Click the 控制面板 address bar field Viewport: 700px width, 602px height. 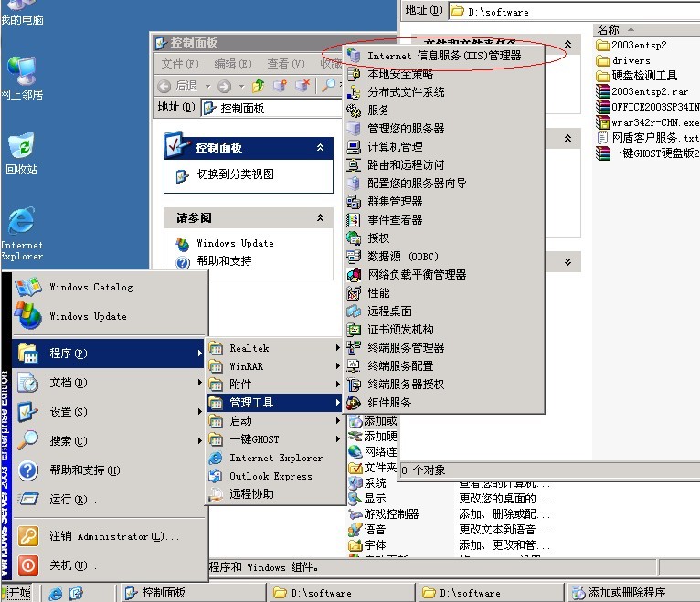click(271, 108)
